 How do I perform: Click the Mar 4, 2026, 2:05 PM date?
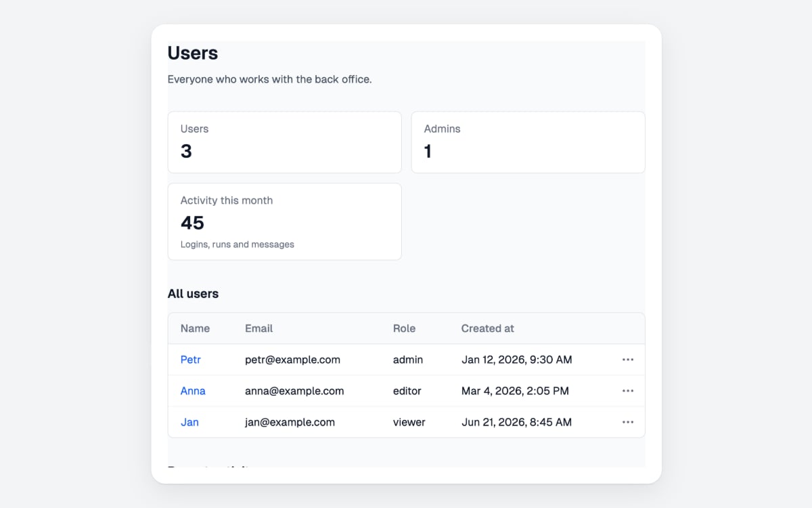[x=515, y=391]
